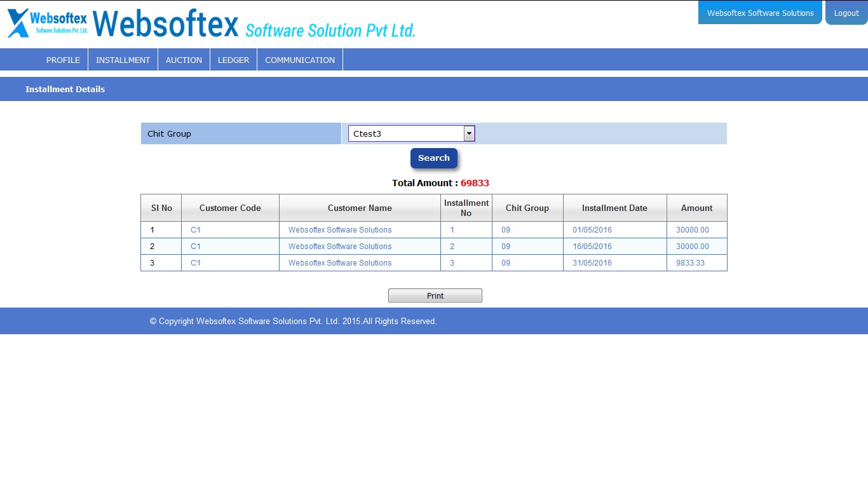The height and width of the screenshot is (488, 868).
Task: Select customer code C1 in row 1
Action: pos(196,230)
